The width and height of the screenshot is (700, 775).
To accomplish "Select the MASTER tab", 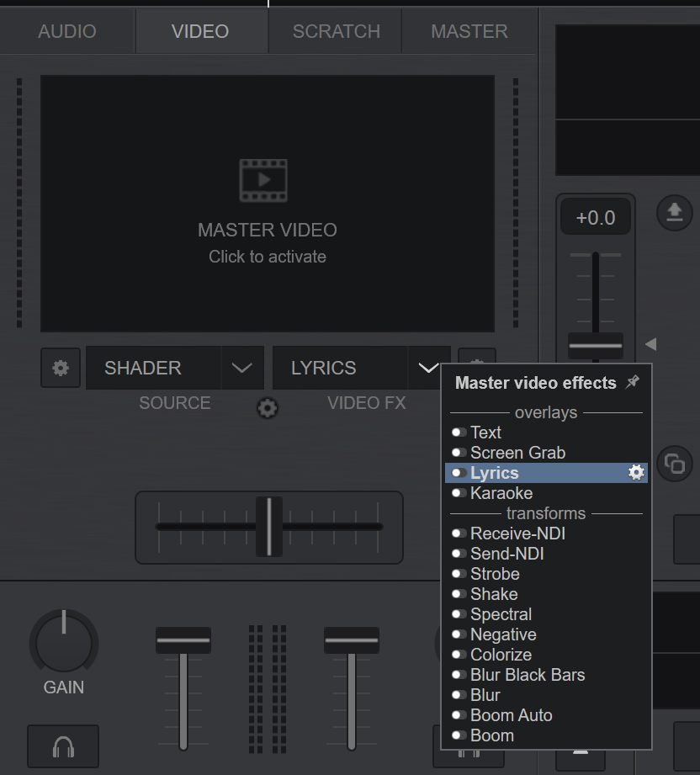I will [x=469, y=32].
